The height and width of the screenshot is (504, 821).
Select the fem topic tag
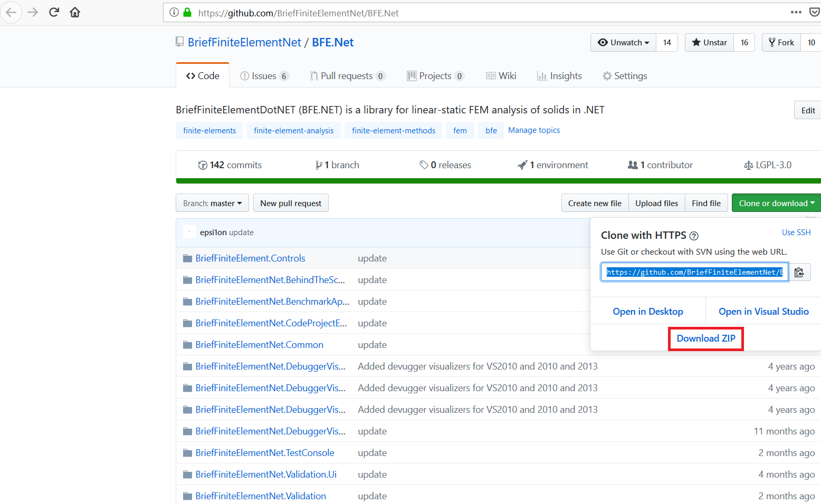(x=460, y=130)
